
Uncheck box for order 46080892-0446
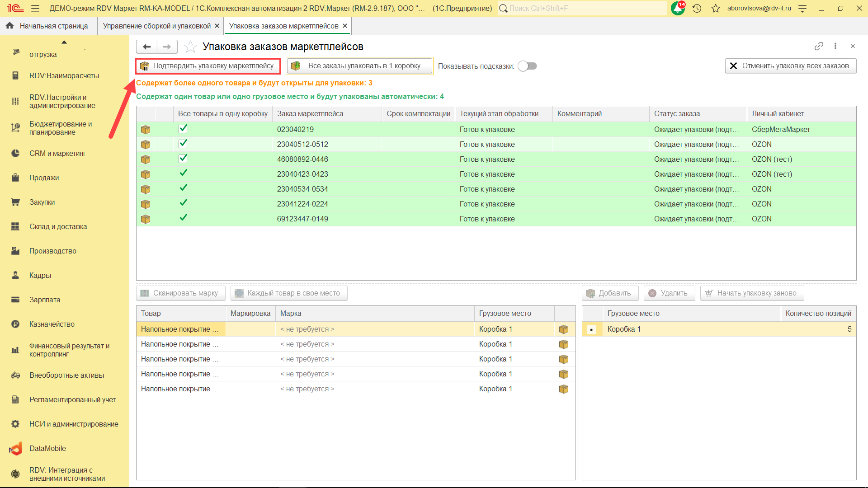coord(183,159)
